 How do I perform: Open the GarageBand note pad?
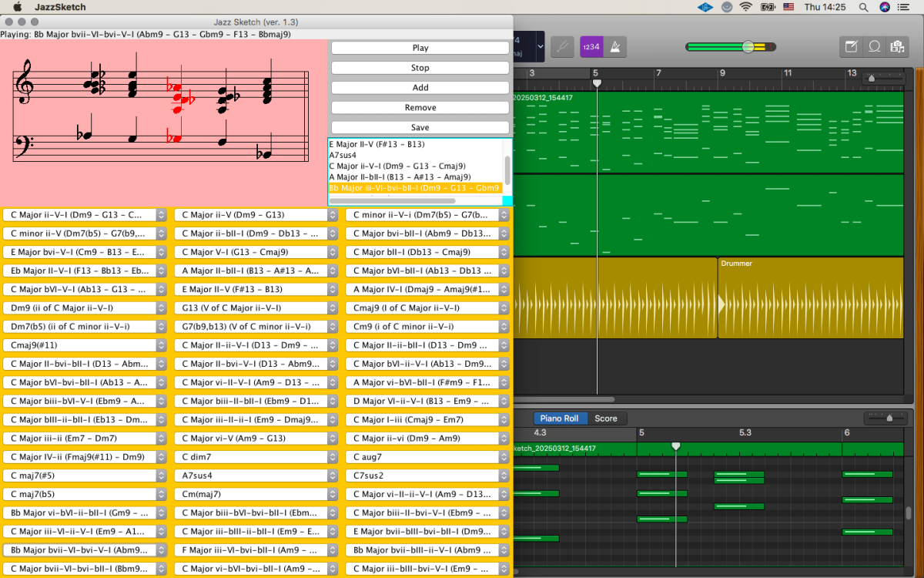click(x=851, y=46)
